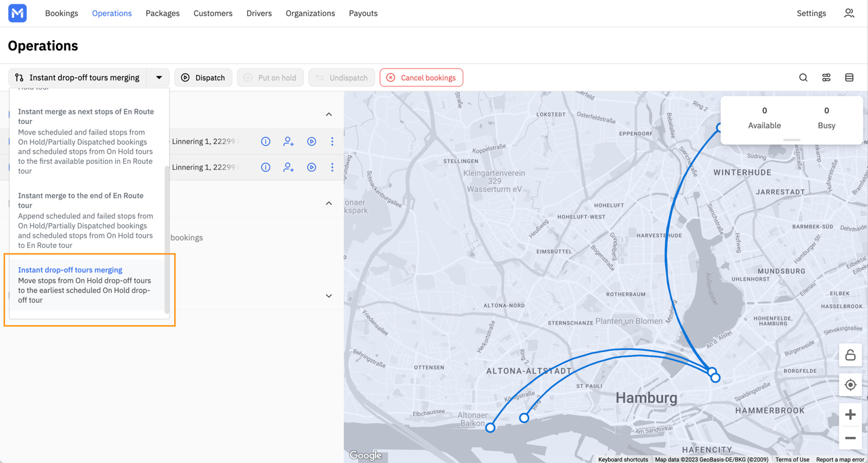Go to Packages tab
Viewport: 868px width, 463px height.
click(x=163, y=13)
